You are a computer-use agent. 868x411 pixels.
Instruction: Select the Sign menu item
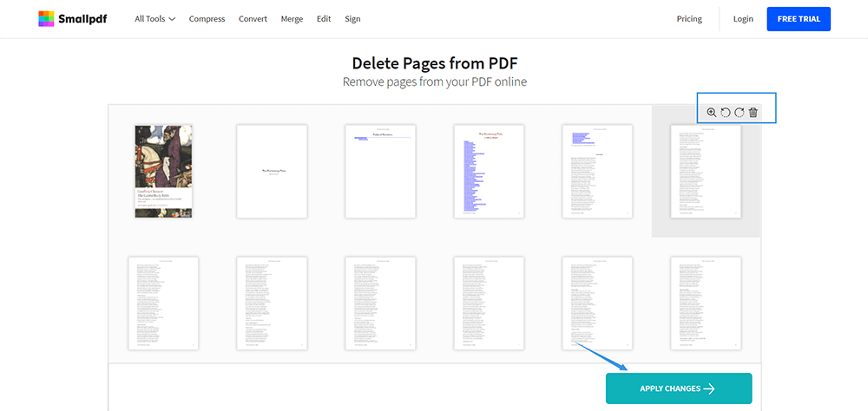[x=352, y=19]
